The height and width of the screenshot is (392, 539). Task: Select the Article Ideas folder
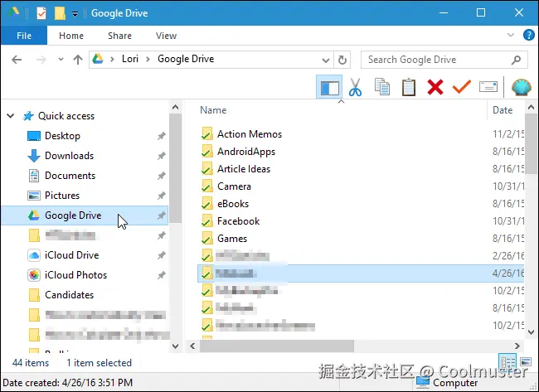[x=244, y=169]
